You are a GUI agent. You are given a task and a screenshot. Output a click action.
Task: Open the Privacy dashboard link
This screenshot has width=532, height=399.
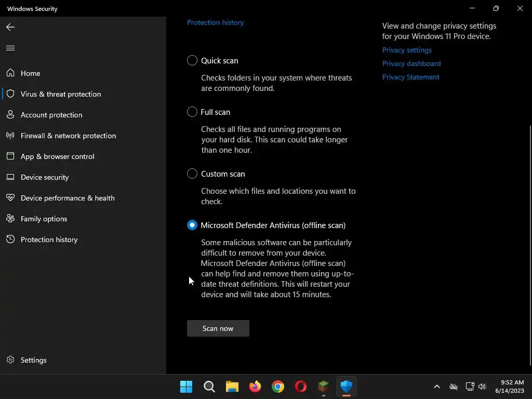(411, 63)
